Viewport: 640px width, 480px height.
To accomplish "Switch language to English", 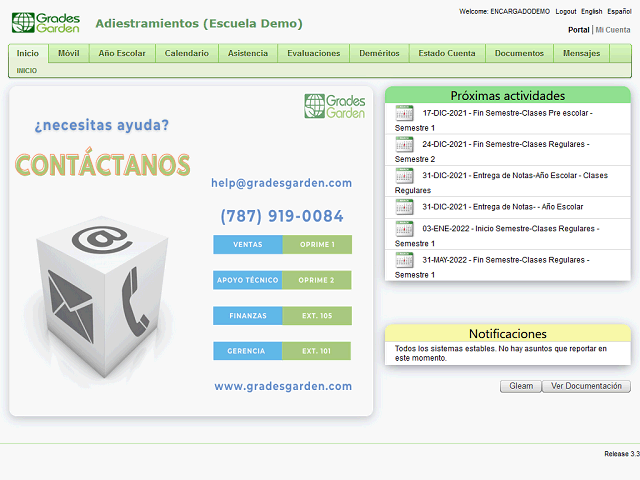I will [x=591, y=11].
